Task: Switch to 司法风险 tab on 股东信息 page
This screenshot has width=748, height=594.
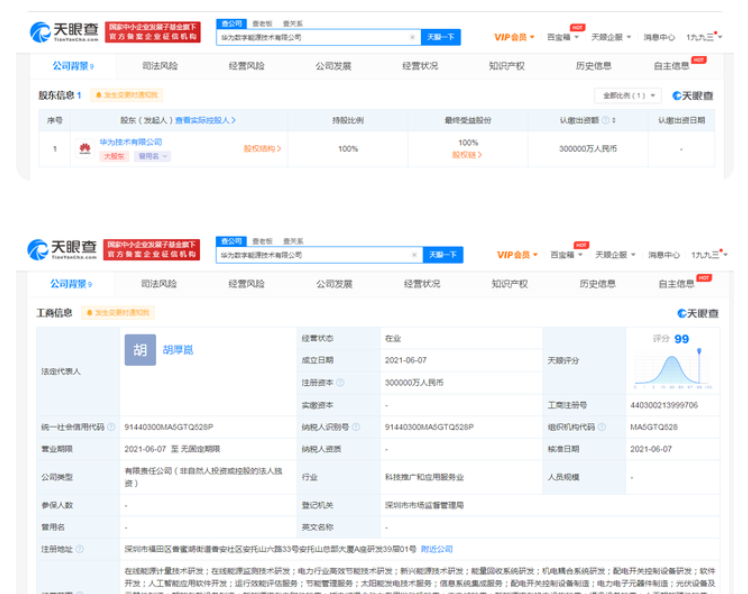Action: click(160, 66)
